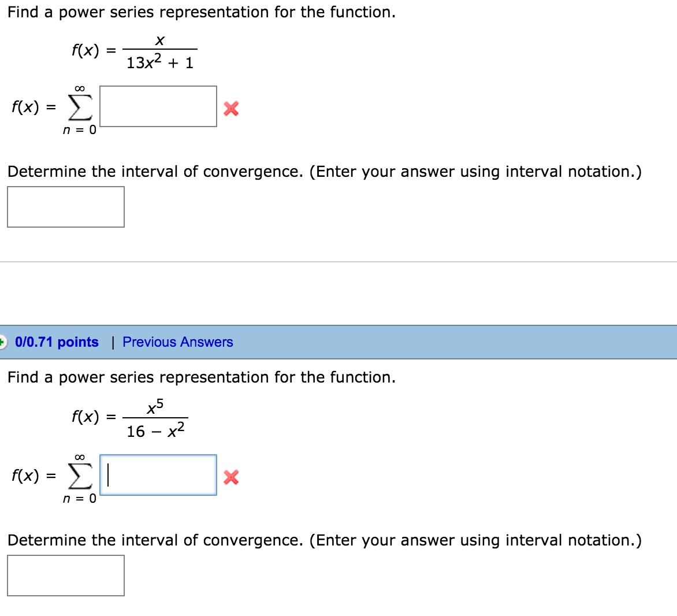The width and height of the screenshot is (677, 616).
Task: Open the Previous Answers link
Action: [x=176, y=342]
